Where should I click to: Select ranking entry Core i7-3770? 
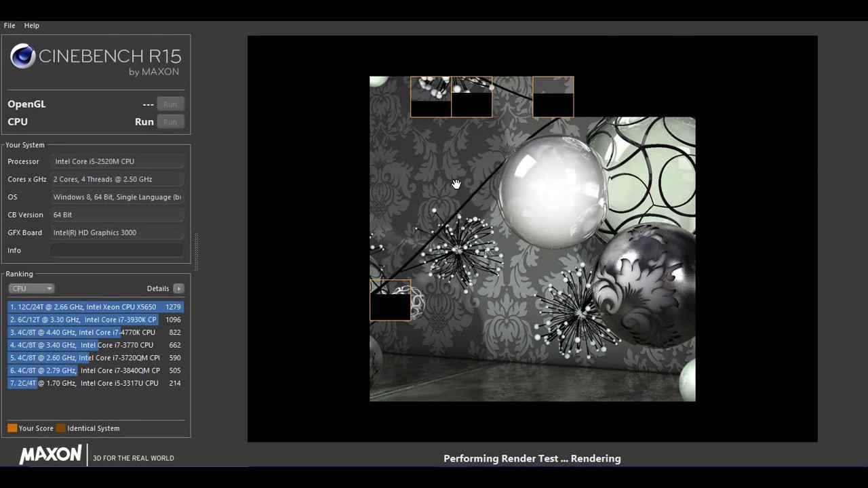click(96, 345)
